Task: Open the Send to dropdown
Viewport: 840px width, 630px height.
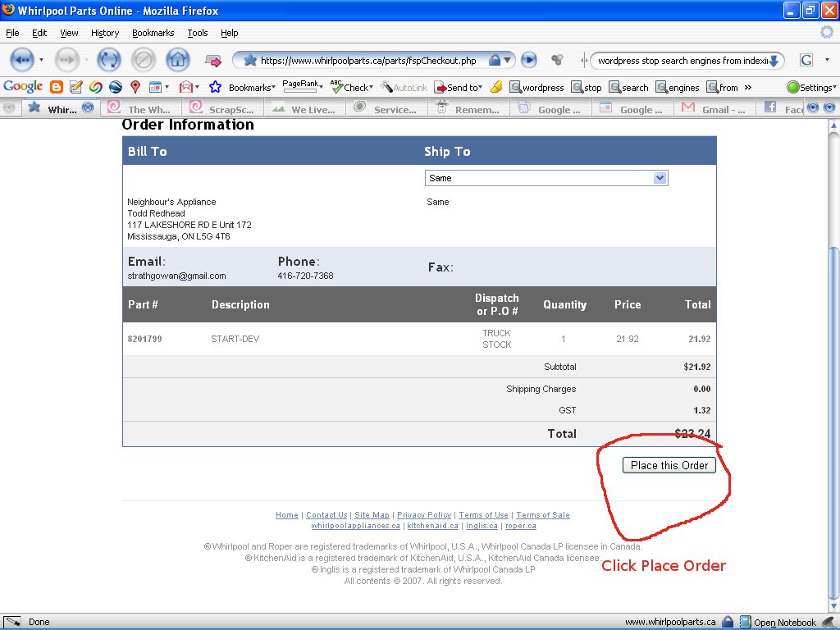Action: point(458,87)
